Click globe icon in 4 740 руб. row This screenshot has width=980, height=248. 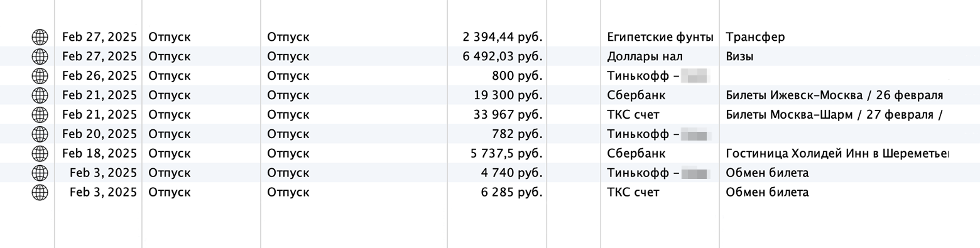pyautogui.click(x=40, y=173)
